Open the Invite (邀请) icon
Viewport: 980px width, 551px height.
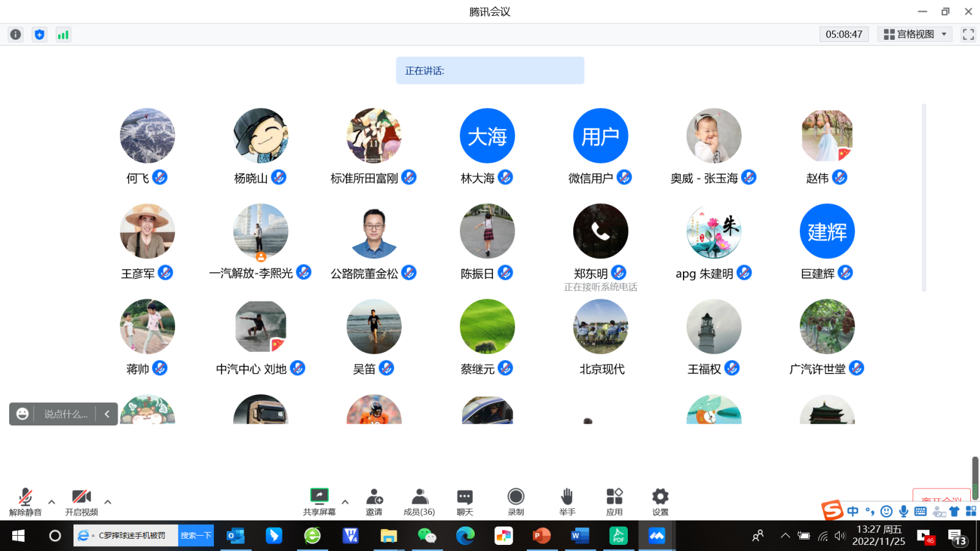374,497
